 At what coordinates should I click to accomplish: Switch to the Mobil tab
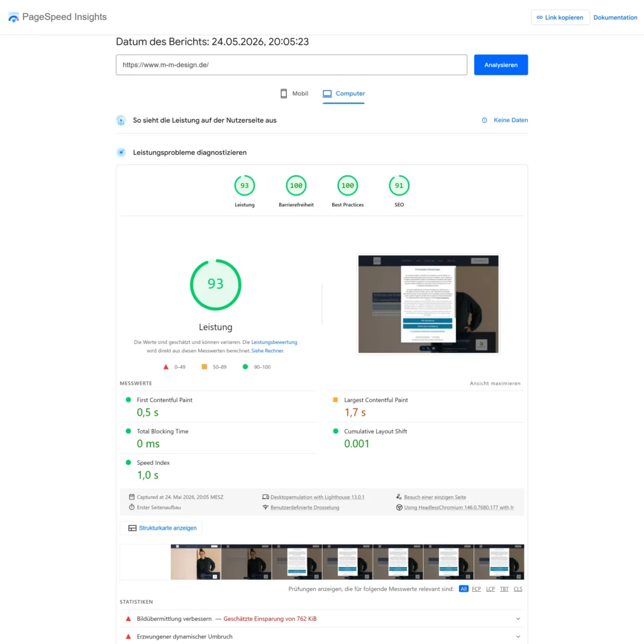[294, 94]
